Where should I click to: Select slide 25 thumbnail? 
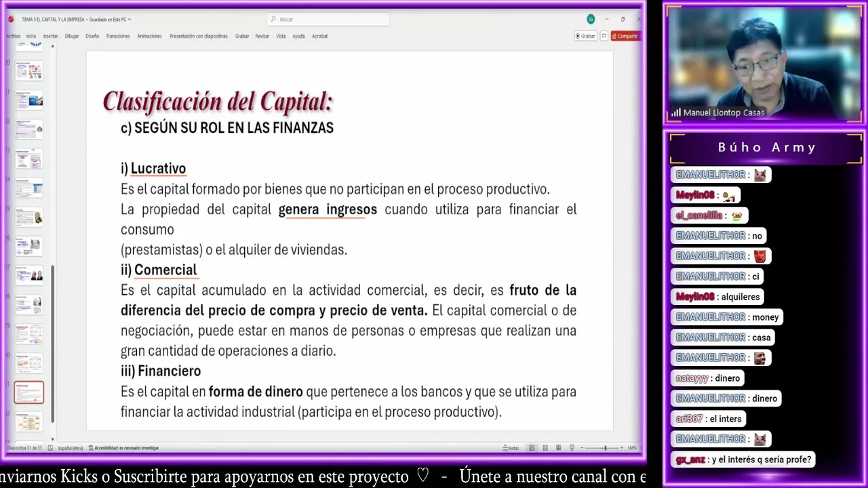(29, 217)
